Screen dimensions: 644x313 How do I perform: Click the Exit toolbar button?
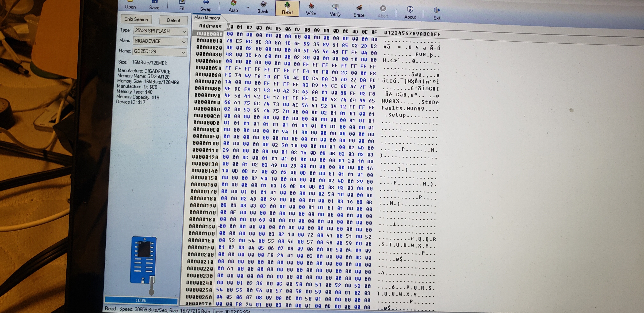[437, 14]
